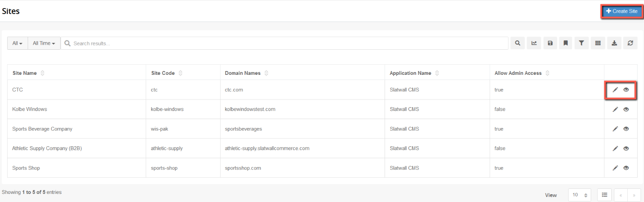Open the All Time dropdown

click(x=44, y=43)
